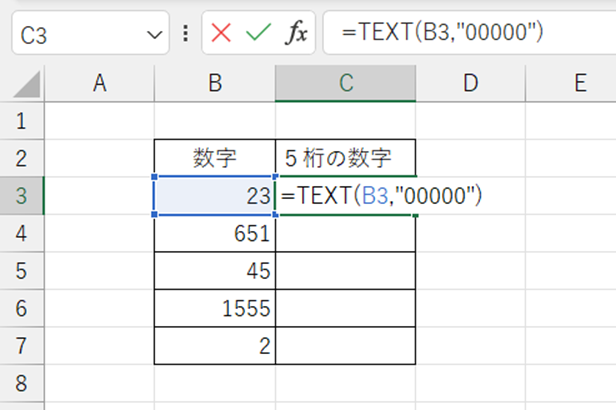Select column D header
The width and height of the screenshot is (616, 410).
470,84
